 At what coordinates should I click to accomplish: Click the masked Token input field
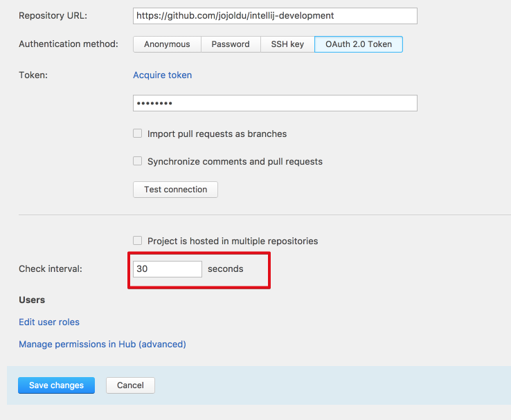(275, 103)
